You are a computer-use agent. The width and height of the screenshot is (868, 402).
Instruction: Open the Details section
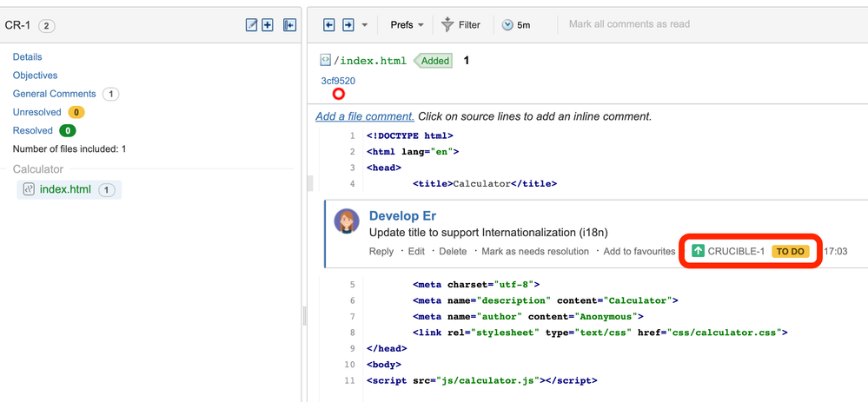pyautogui.click(x=27, y=56)
